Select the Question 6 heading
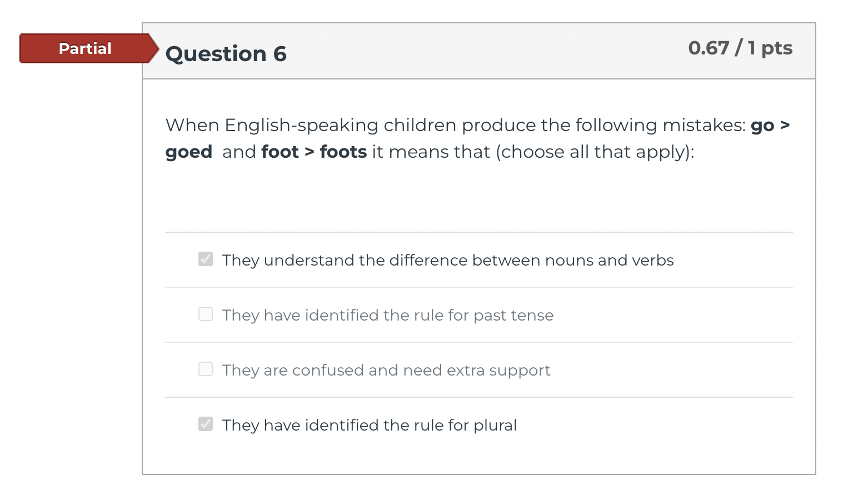Viewport: 868px width, 500px height. point(226,53)
